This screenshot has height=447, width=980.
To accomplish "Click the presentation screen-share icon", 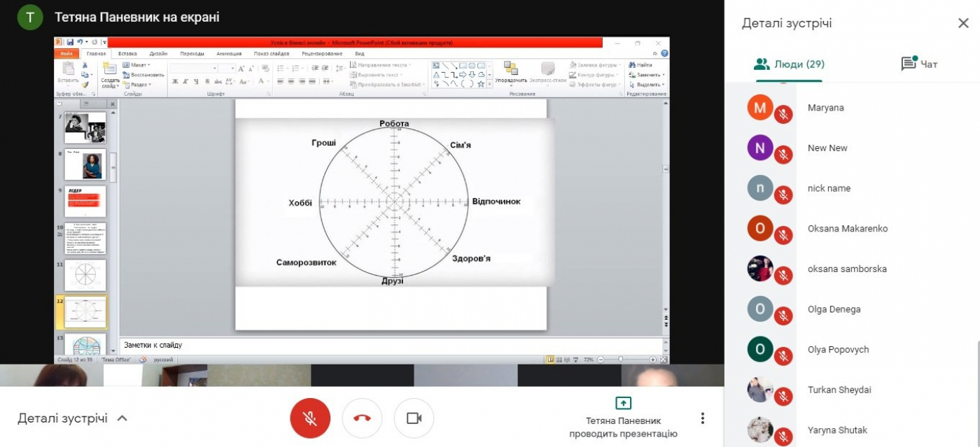I will (623, 404).
